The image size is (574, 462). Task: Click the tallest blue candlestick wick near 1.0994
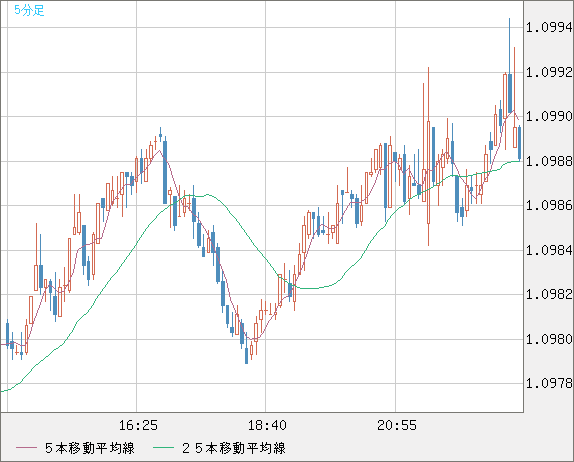[x=510, y=46]
